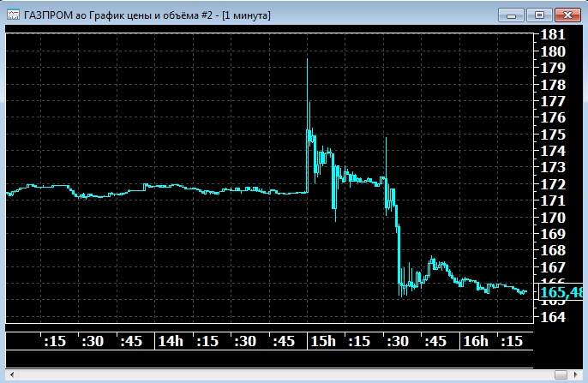Click the horizontal scrollbar left arrow
This screenshot has height=383, width=588.
point(11,375)
